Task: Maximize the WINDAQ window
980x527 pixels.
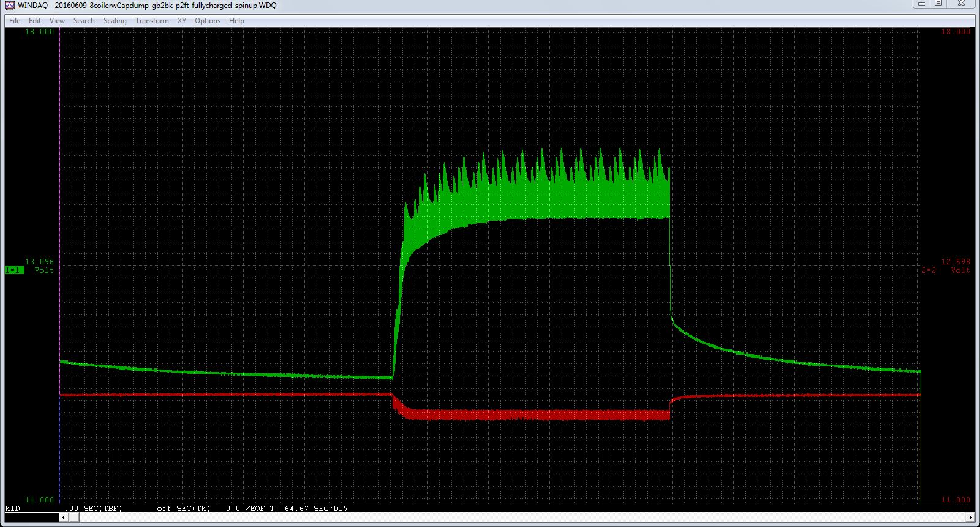Action: [x=938, y=4]
